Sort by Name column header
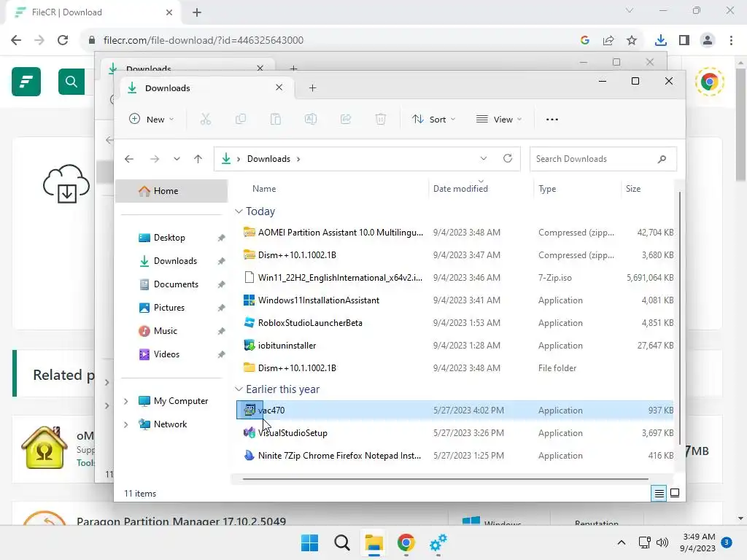This screenshot has height=560, width=747. (x=264, y=189)
